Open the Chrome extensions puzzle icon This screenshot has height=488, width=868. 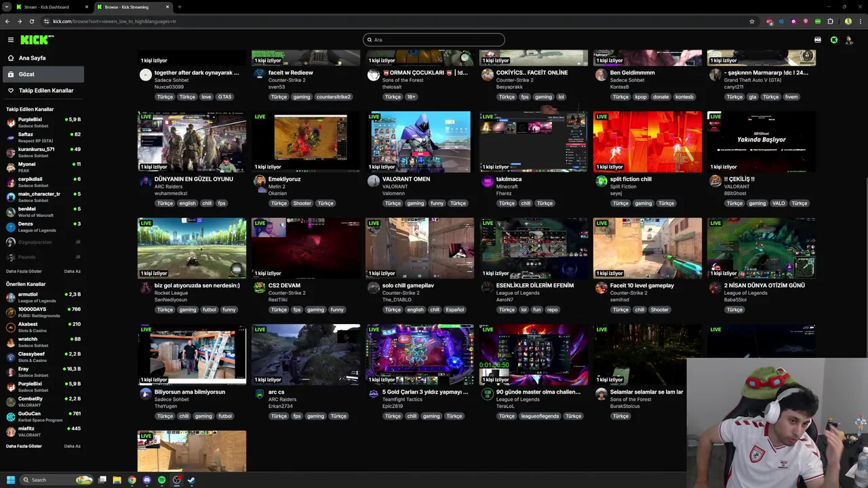(830, 21)
